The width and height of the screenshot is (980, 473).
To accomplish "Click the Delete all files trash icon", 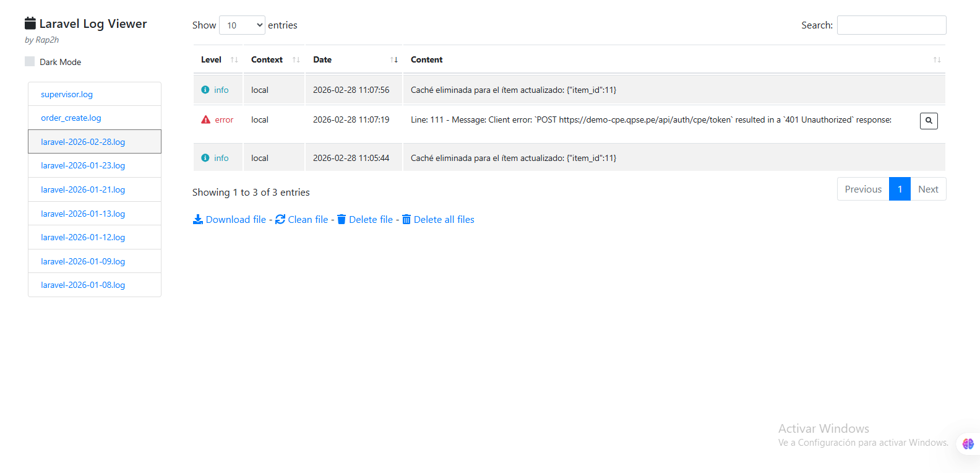I will (406, 219).
